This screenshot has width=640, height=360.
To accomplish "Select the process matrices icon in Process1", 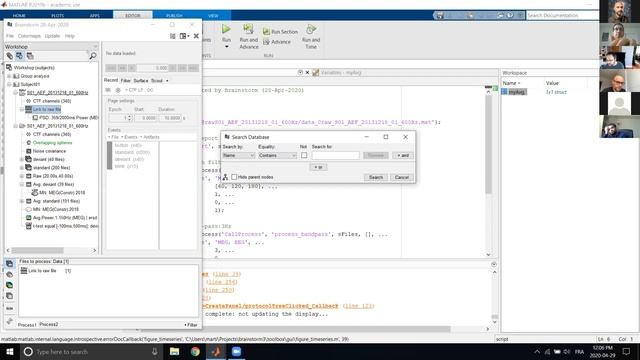I will point(9,296).
